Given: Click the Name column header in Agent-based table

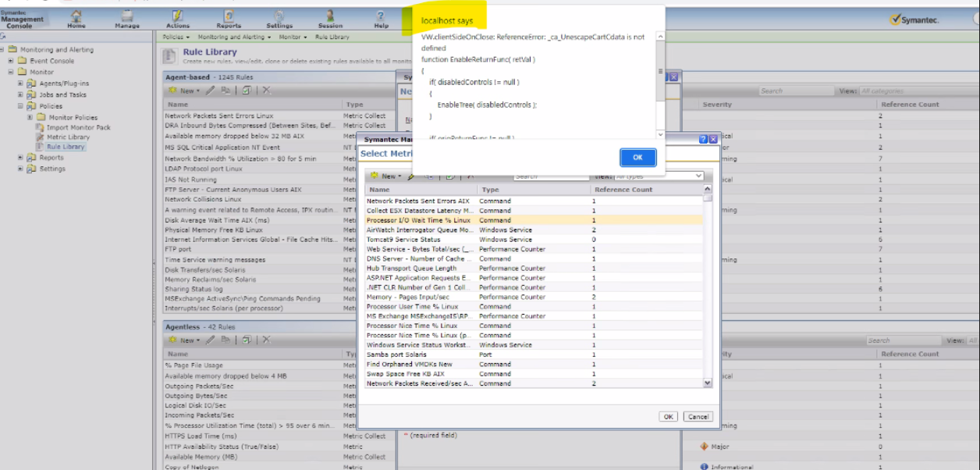Looking at the screenshot, I should pyautogui.click(x=252, y=104).
